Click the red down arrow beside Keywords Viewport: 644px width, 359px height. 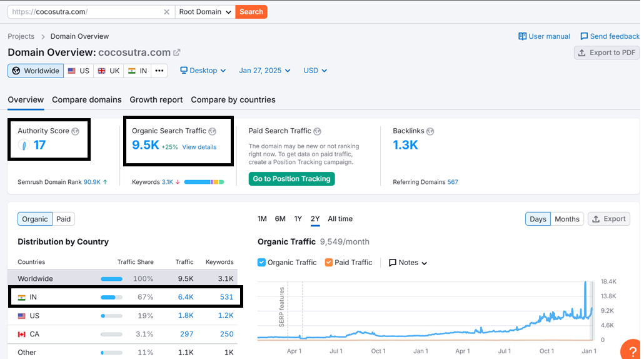[178, 182]
